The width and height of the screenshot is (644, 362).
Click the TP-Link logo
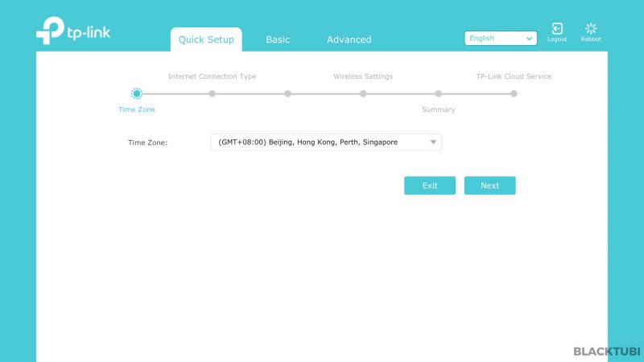click(x=73, y=31)
